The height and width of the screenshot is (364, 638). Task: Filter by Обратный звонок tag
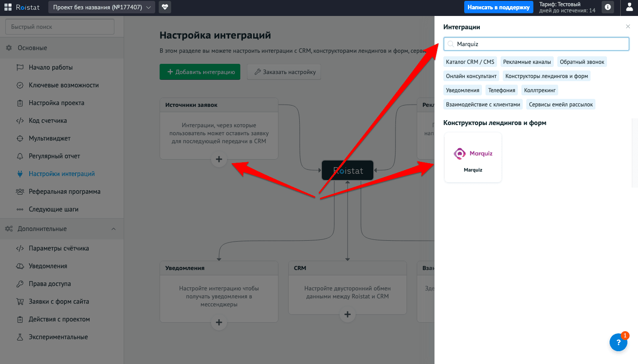[582, 62]
